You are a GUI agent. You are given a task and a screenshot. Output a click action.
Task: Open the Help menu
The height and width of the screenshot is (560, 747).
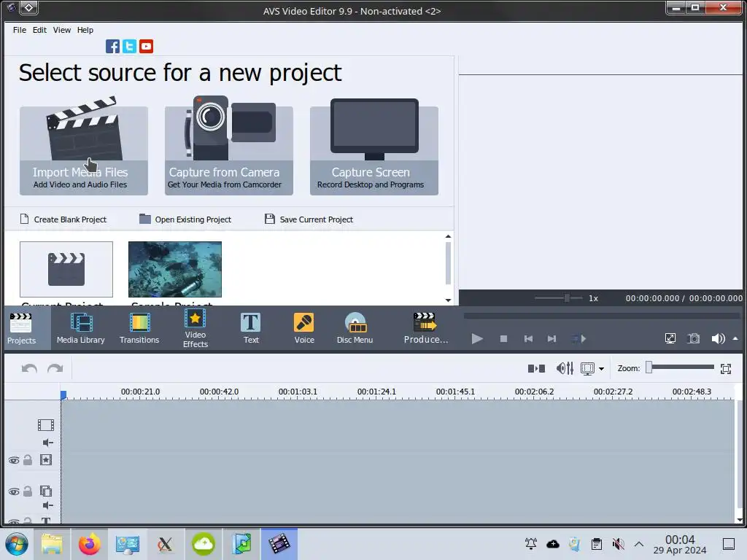85,29
